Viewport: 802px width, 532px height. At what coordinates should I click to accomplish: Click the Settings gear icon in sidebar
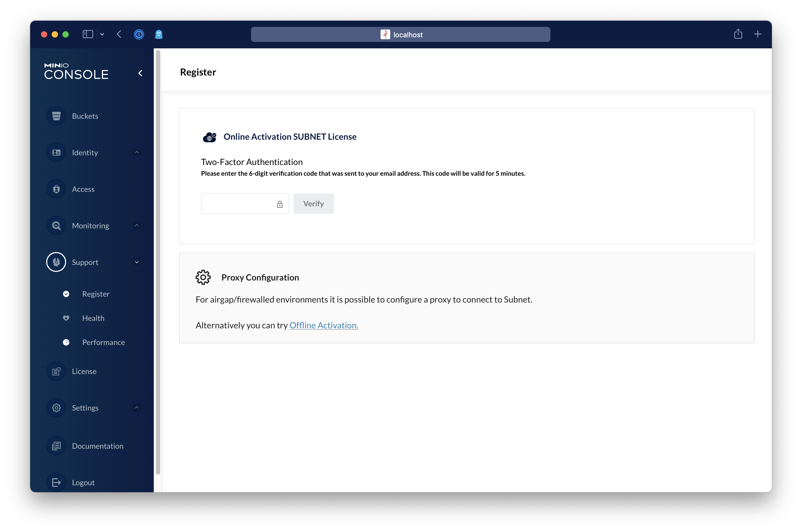(x=56, y=408)
